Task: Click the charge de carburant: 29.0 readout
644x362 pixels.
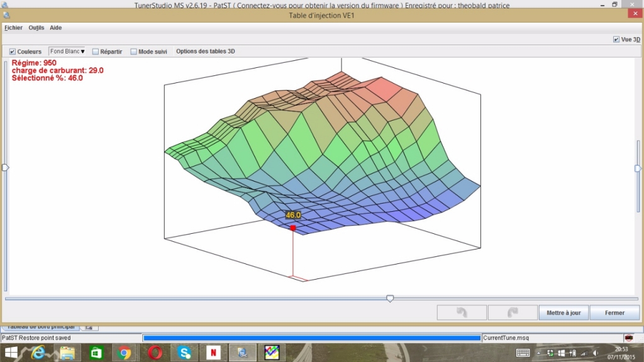Action: tap(57, 70)
